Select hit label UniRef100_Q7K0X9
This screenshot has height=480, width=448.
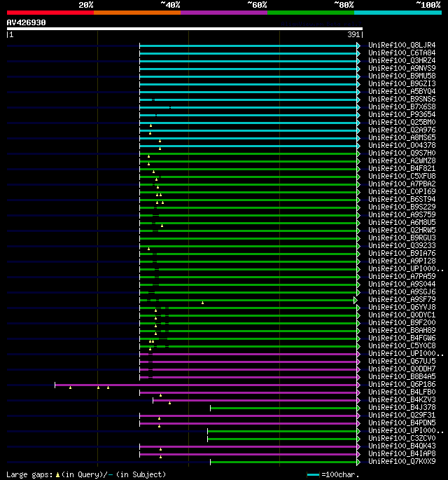(402, 461)
